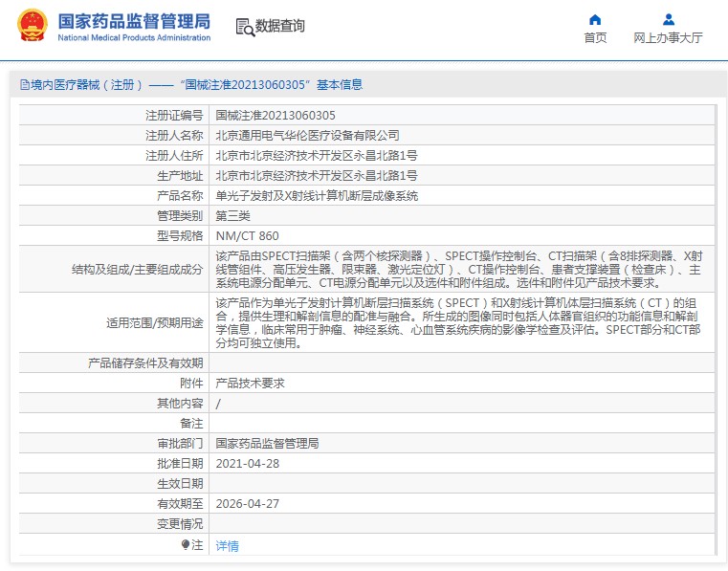Click the lightbulb icon beside 注
This screenshot has width=728, height=571.
(x=186, y=544)
